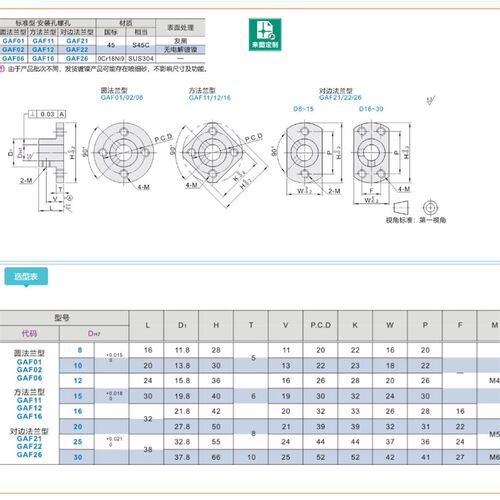Select GAF01 in the material table
The width and height of the screenshot is (500, 500).
pos(13,41)
